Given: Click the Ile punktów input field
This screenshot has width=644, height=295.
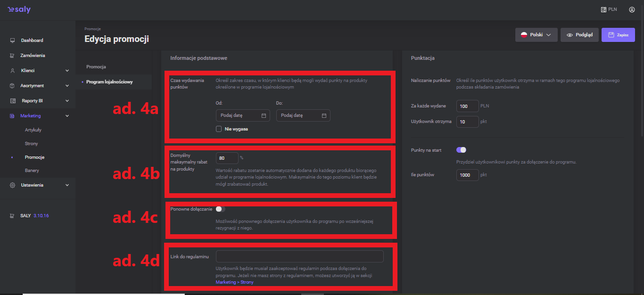Looking at the screenshot, I should pyautogui.click(x=467, y=175).
